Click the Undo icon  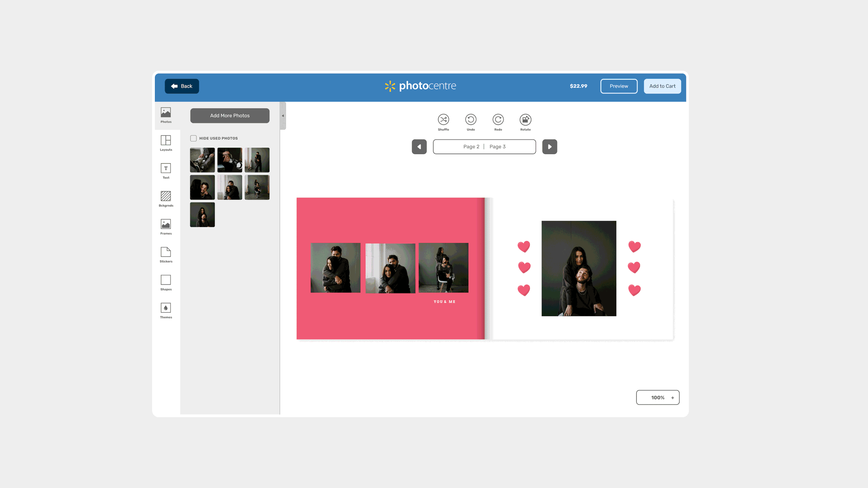[x=470, y=120]
